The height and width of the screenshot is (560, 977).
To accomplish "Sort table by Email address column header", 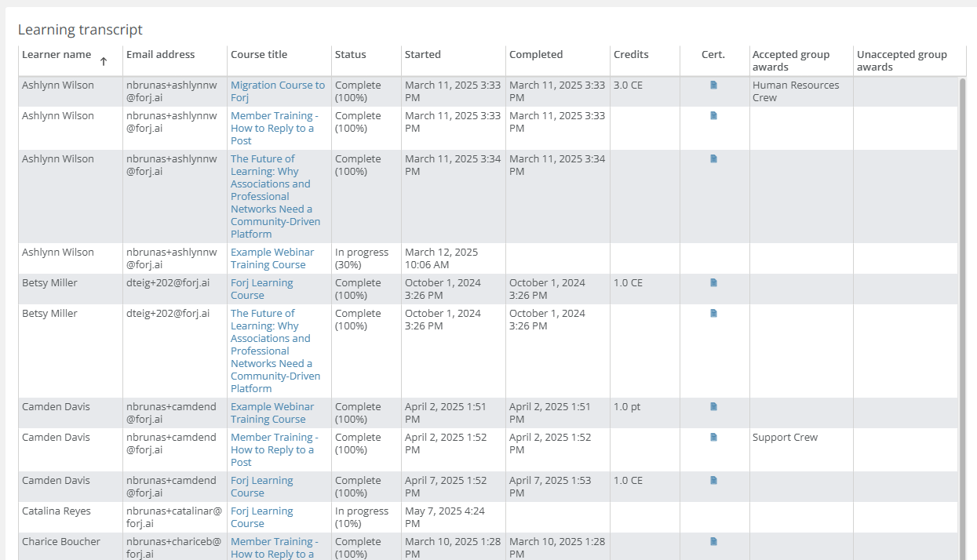I will click(160, 54).
